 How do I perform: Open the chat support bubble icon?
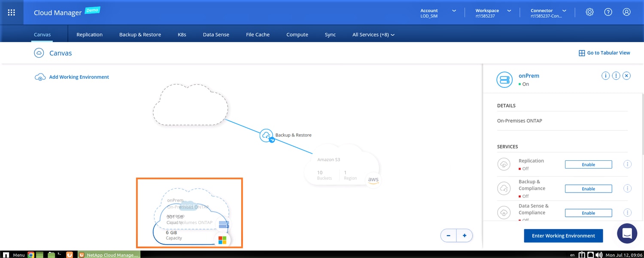627,233
